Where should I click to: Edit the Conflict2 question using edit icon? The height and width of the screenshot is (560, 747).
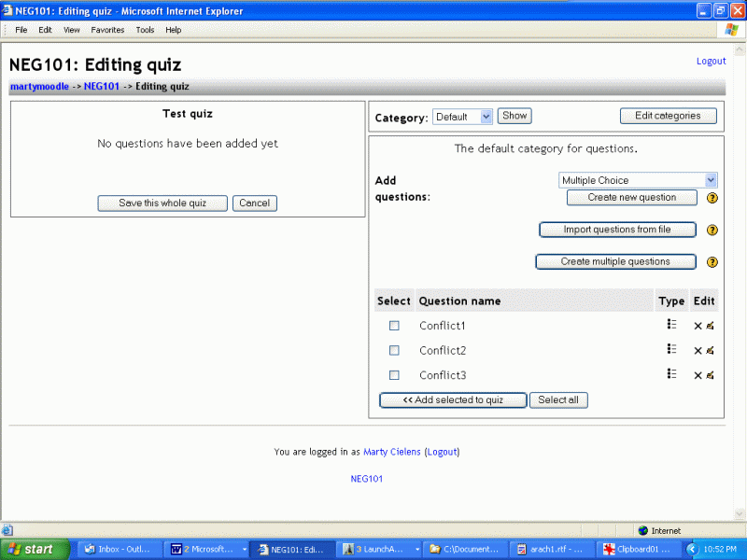pos(711,351)
